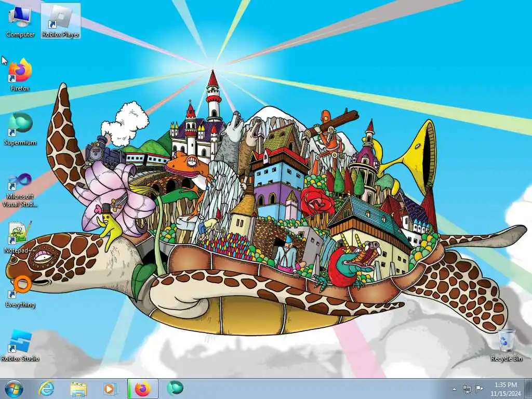The image size is (532, 399).
Task: Launch Supermium from the taskbar
Action: tap(175, 389)
